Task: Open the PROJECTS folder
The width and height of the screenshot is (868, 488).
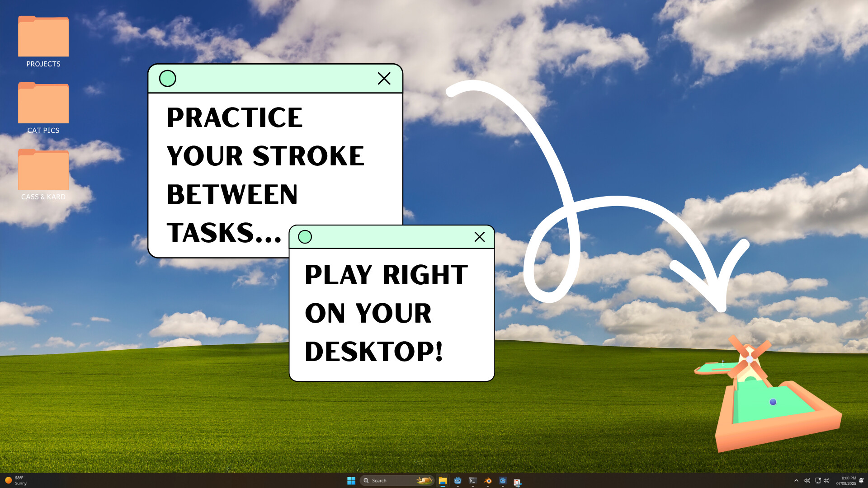Action: (x=43, y=36)
